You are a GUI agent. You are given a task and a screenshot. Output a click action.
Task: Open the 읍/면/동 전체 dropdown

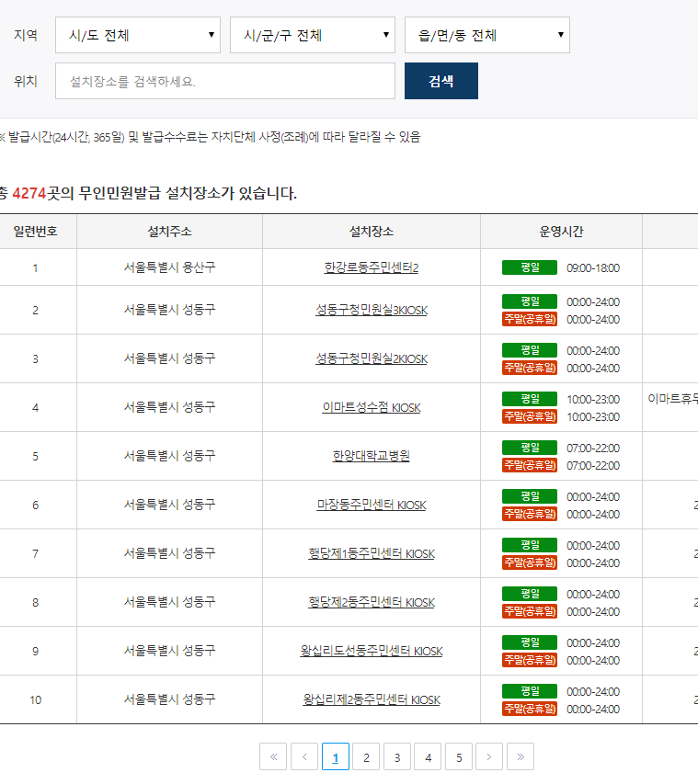tap(486, 35)
